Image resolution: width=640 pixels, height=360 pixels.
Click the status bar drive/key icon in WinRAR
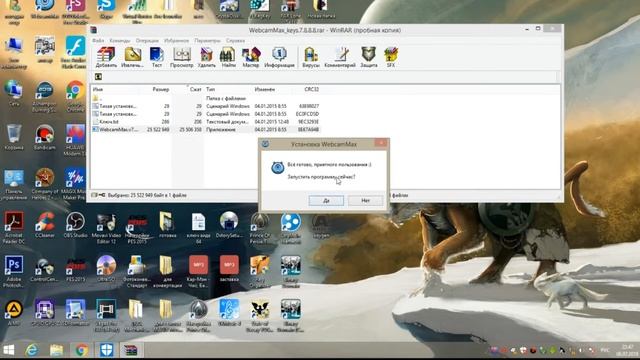[x=98, y=195]
